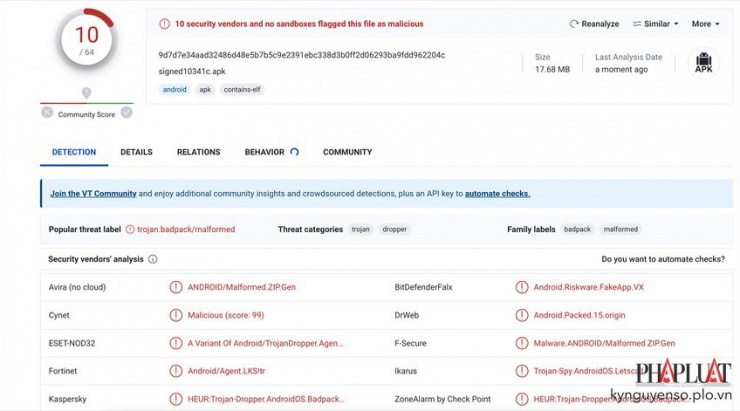The image size is (740, 411).
Task: Click the community score downvote icon
Action: pos(47,113)
